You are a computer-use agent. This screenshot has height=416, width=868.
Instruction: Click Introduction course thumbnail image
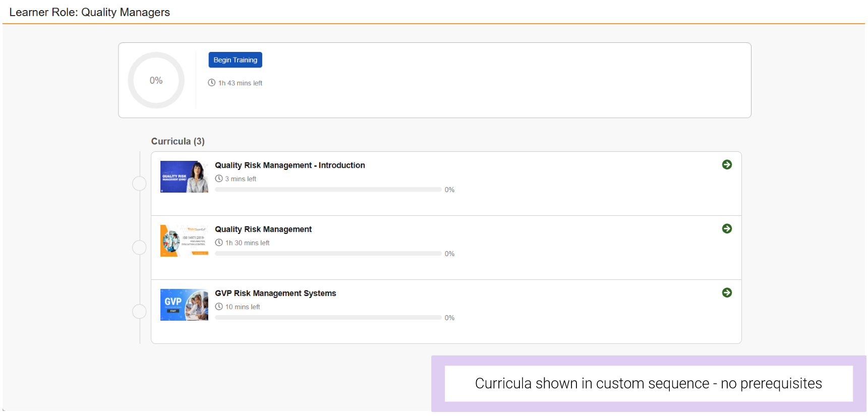(x=184, y=177)
